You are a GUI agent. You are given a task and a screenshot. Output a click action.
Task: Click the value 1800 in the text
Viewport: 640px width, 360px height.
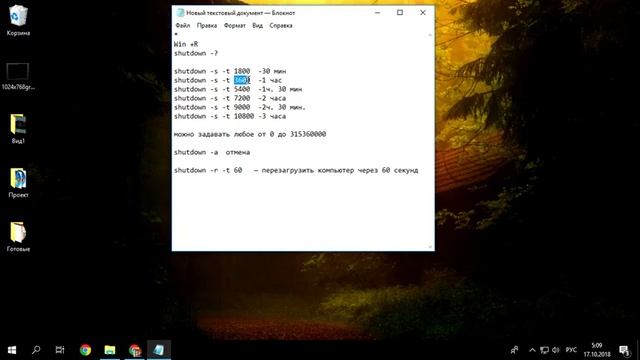[x=242, y=71]
